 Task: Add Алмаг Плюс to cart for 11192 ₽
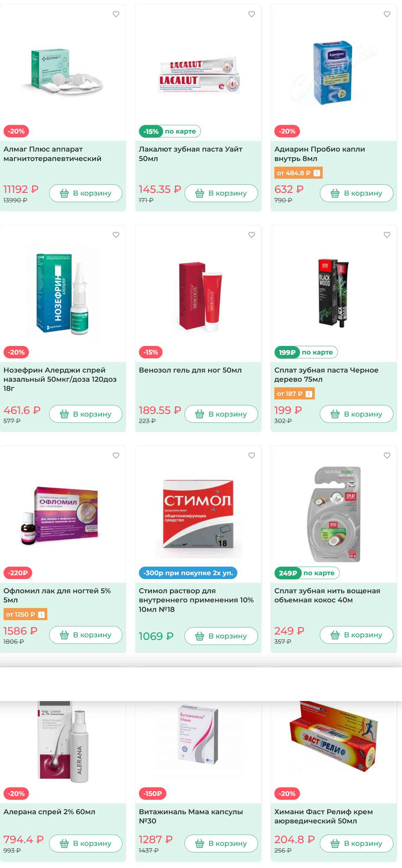click(86, 193)
